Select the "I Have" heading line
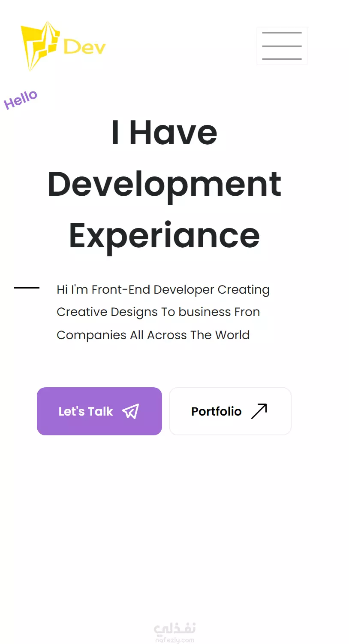This screenshot has height=644, width=349. point(164,132)
